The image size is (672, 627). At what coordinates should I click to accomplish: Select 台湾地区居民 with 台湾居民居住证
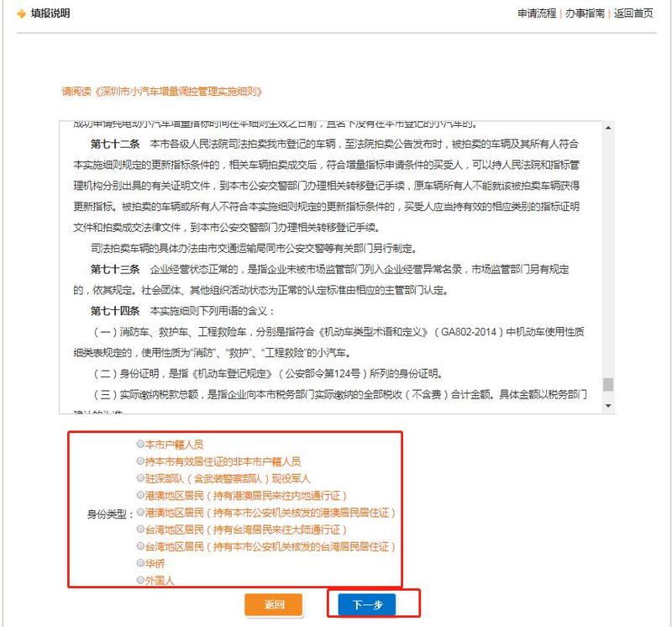[x=140, y=546]
